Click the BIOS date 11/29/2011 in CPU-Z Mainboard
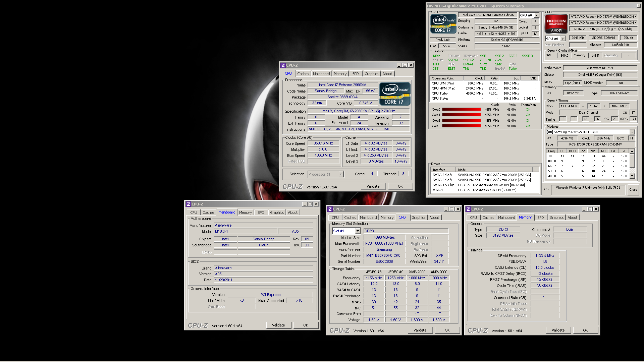Image resolution: width=644 pixels, height=362 pixels. click(263, 280)
